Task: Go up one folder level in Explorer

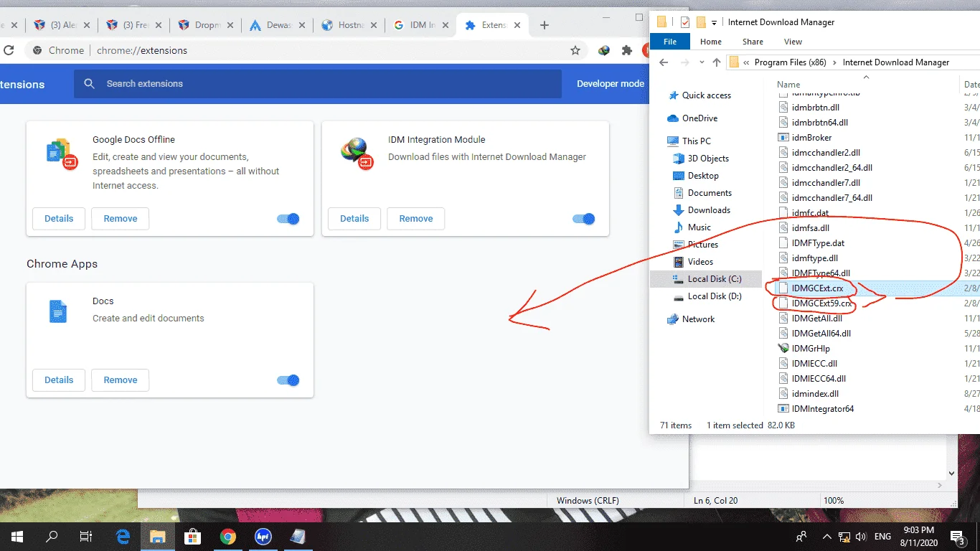Action: coord(717,62)
